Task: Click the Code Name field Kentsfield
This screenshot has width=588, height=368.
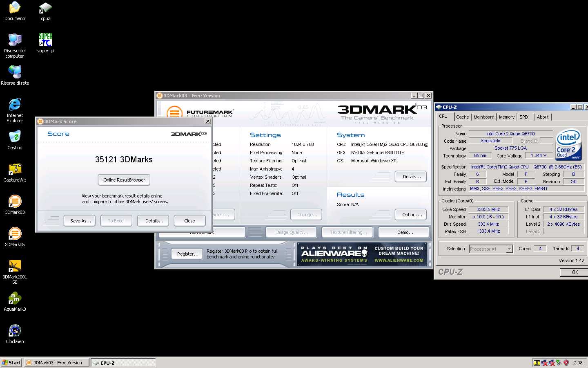Action: tap(490, 141)
